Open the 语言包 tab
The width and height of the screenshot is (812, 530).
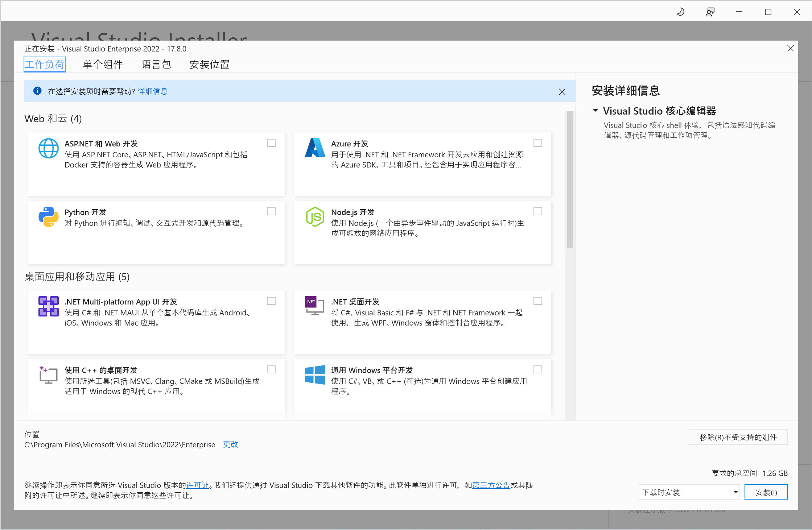pos(156,65)
